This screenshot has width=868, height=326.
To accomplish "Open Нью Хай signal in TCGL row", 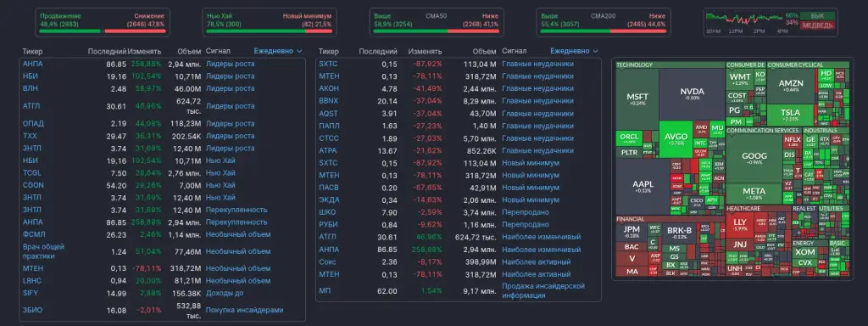I will [x=220, y=173].
